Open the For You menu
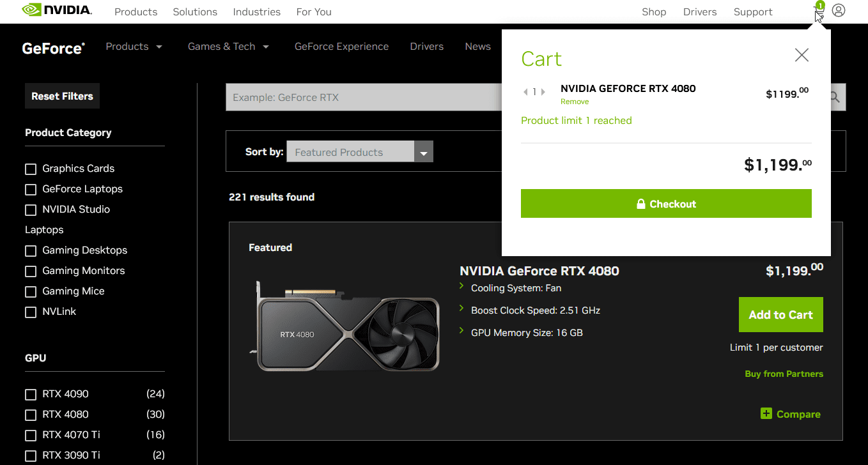This screenshot has width=868, height=465. click(x=314, y=11)
